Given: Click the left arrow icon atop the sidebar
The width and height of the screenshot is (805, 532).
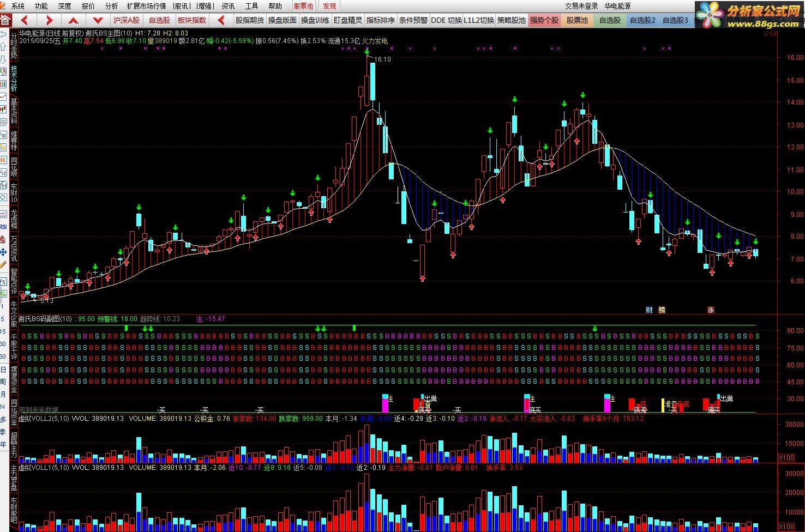Looking at the screenshot, I should click(3, 35).
